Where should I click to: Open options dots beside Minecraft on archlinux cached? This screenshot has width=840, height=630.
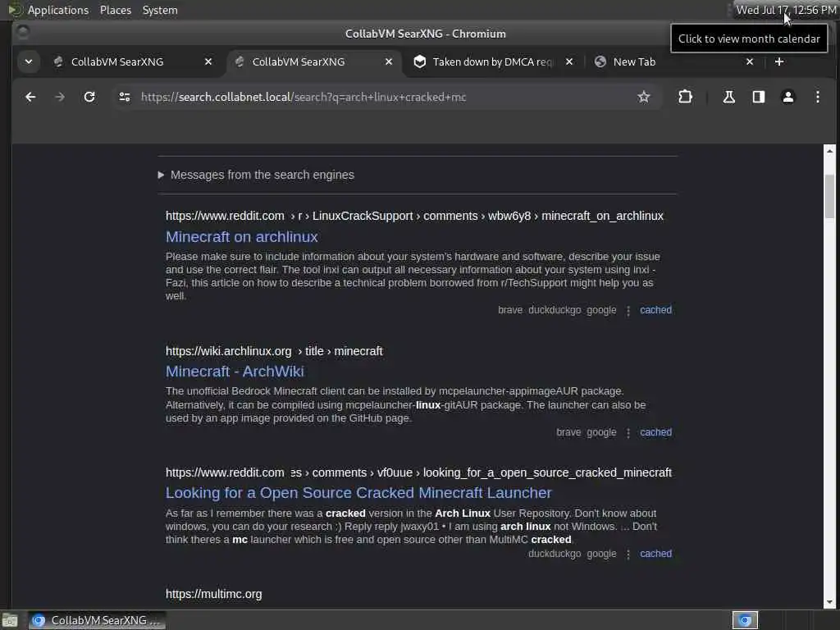pos(628,311)
